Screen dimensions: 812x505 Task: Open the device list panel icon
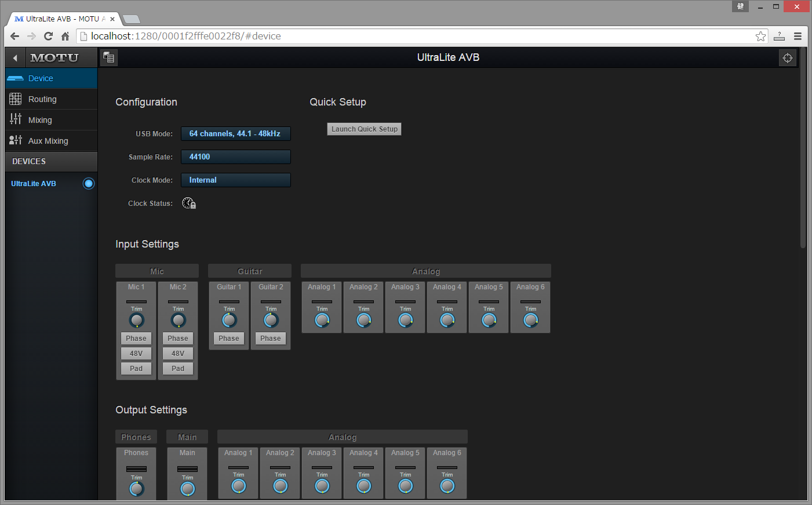[109, 57]
